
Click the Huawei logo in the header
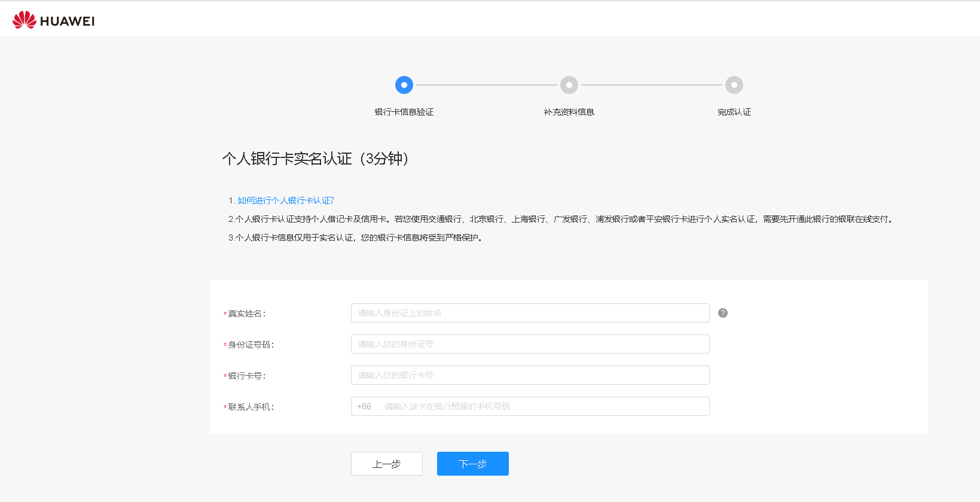click(53, 20)
